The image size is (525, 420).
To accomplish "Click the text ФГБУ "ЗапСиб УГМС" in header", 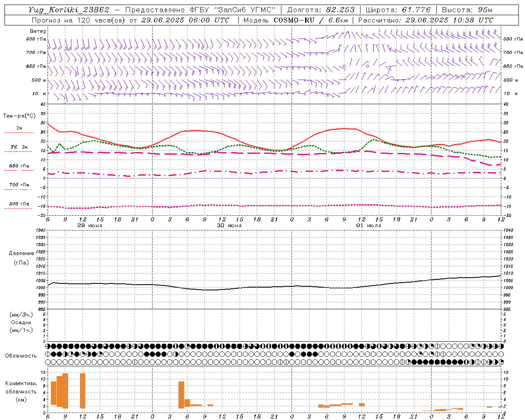I will [x=233, y=10].
